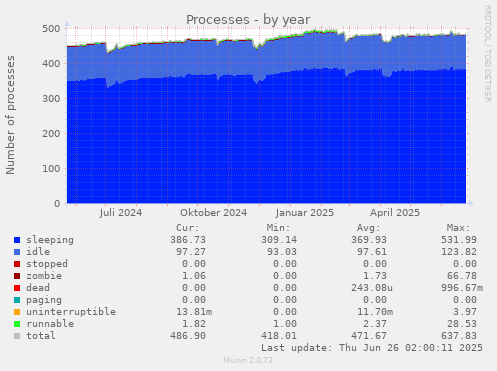Click the runnable legend color swatch

[x=17, y=324]
